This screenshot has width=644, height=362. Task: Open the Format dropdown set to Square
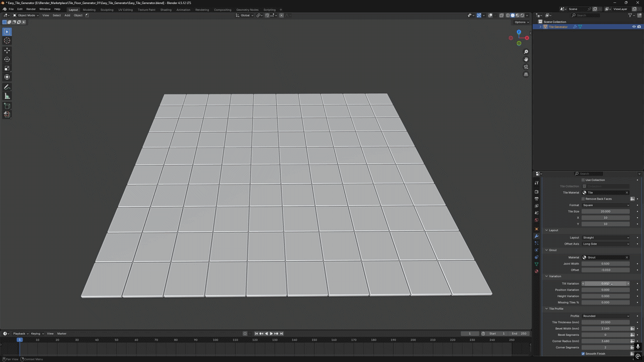coord(606,205)
